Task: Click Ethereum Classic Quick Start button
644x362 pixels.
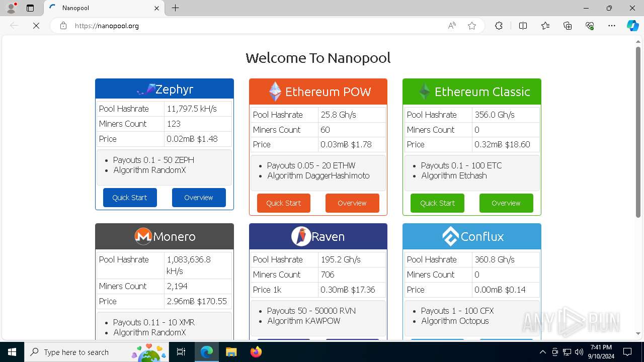Action: click(x=438, y=203)
